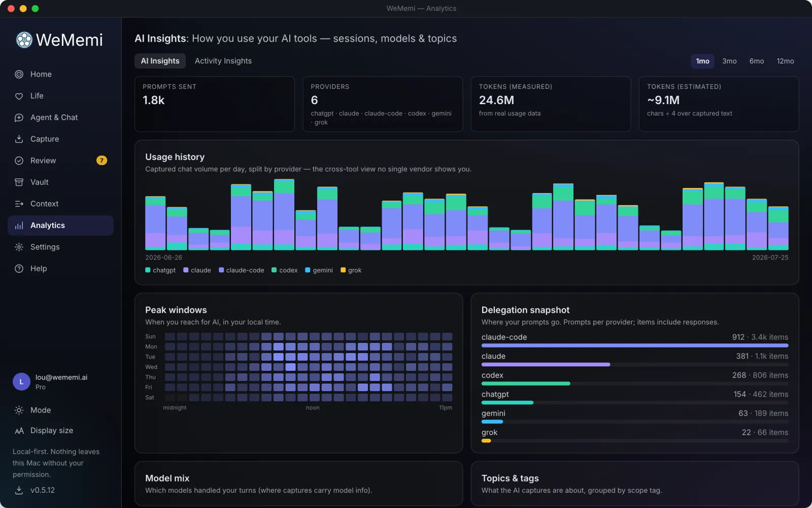
Task: Click the '~9.1M' estimated tokens value
Action: pyautogui.click(x=663, y=100)
